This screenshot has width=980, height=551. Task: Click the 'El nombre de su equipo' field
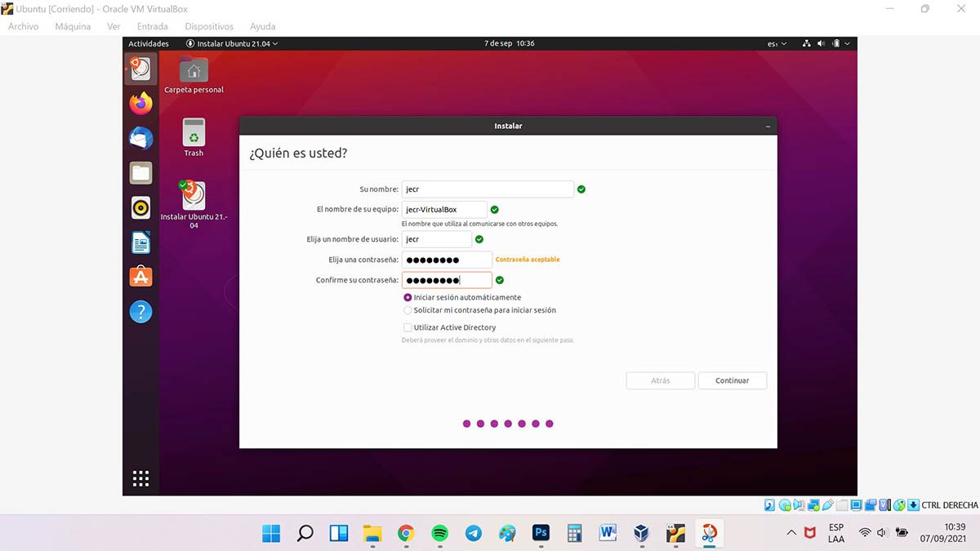444,210
